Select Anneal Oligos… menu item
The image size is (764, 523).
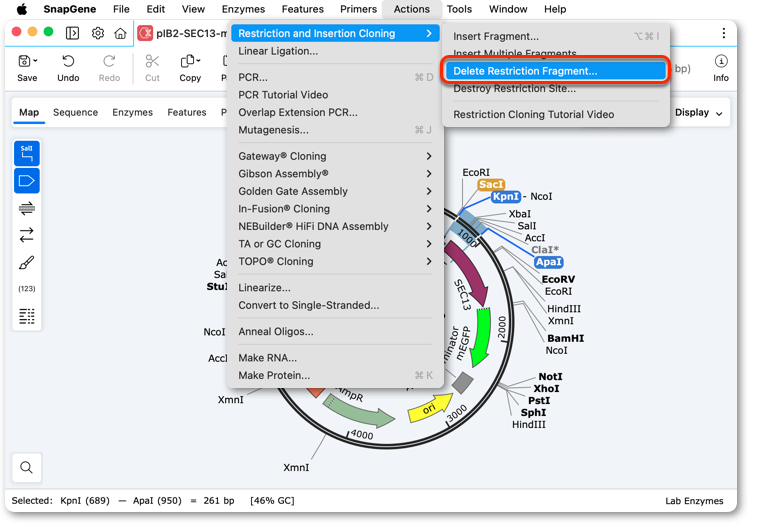tap(335, 331)
